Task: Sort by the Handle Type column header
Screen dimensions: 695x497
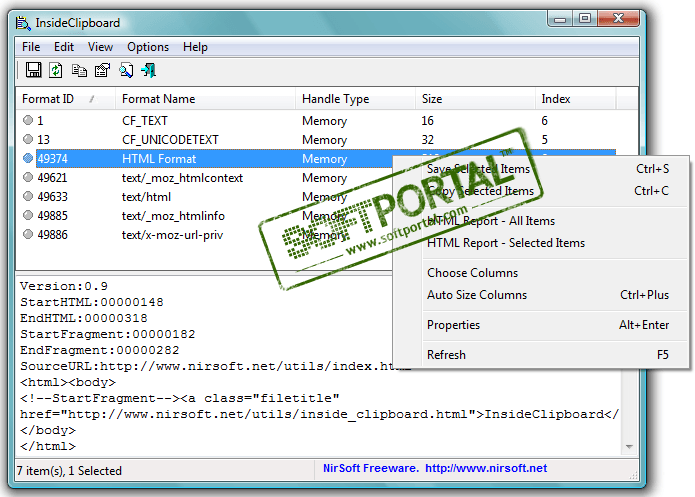Action: tap(355, 99)
